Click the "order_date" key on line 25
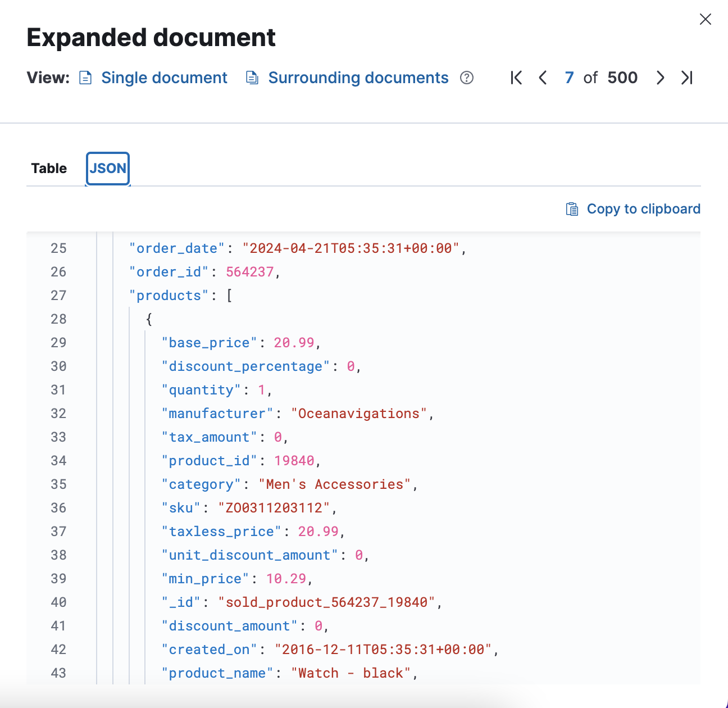Viewport: 728px width, 708px height. (177, 248)
